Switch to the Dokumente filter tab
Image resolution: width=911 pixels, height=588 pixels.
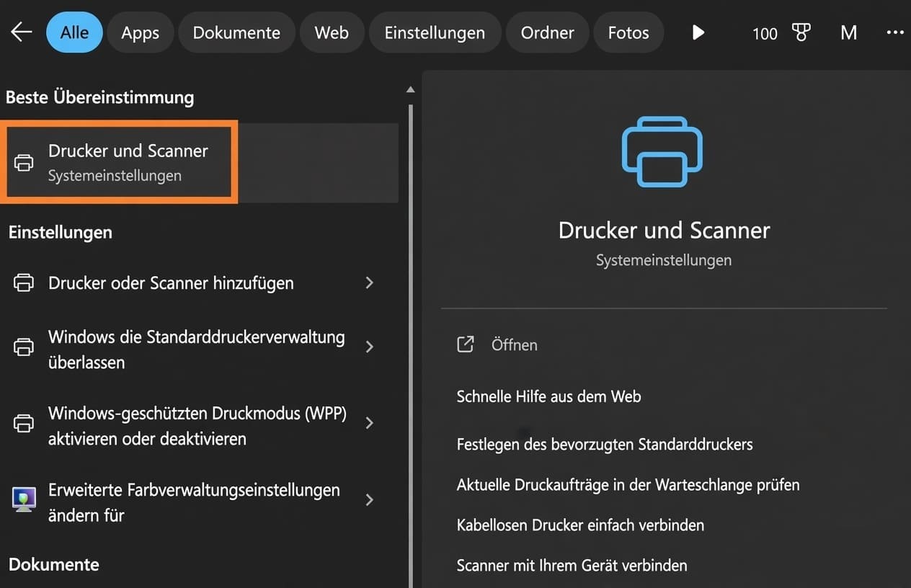pos(236,32)
